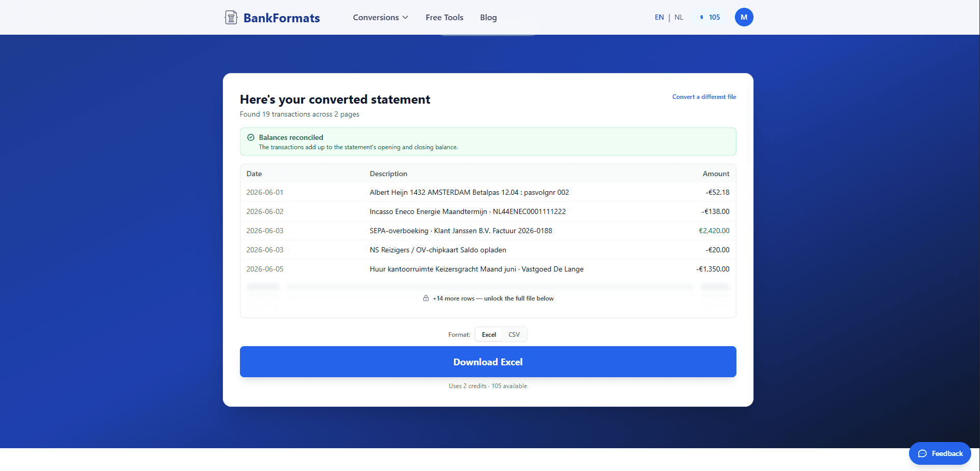Click the amount -€138.00
This screenshot has width=980, height=471.
pos(715,211)
